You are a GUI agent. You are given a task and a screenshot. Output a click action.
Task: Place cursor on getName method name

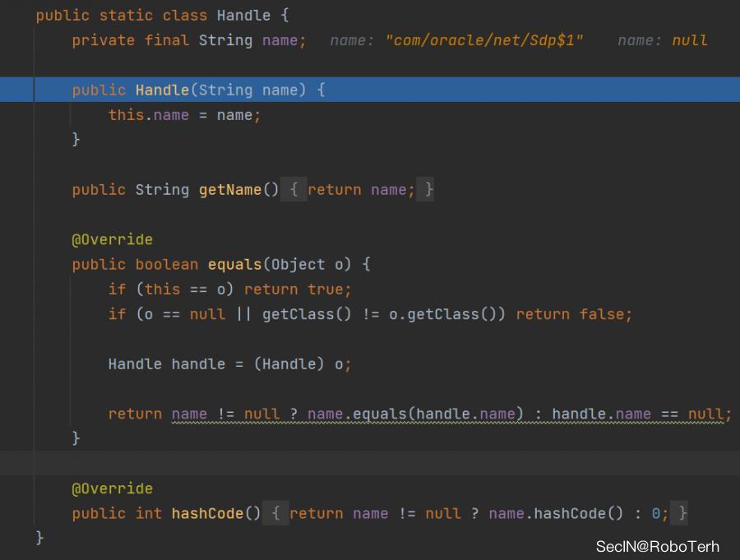[x=229, y=190]
